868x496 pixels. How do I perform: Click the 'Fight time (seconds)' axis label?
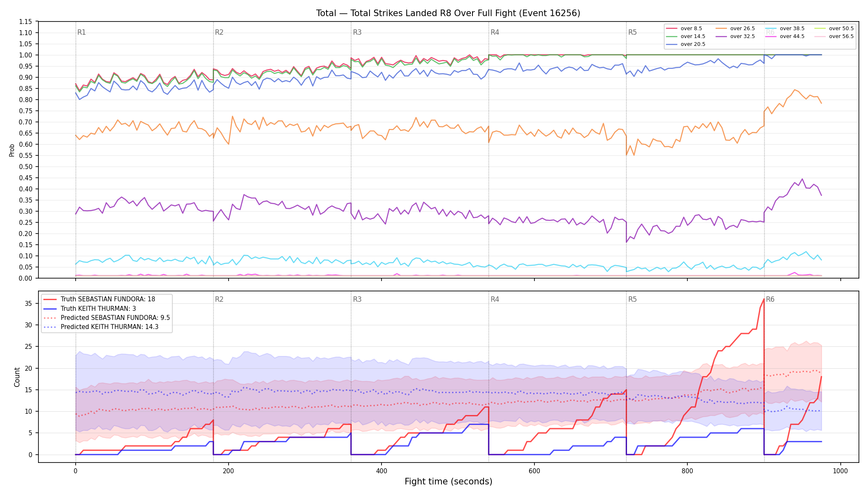coord(448,482)
